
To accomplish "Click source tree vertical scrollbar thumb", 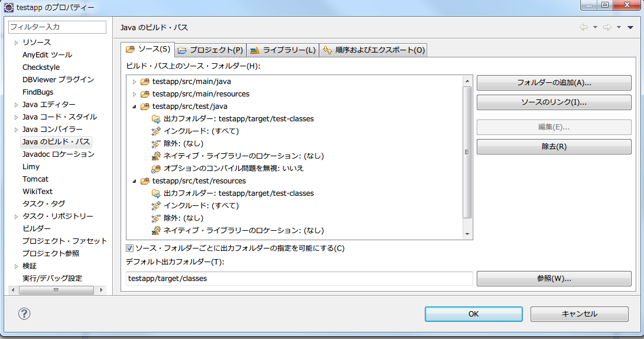I will pyautogui.click(x=467, y=152).
